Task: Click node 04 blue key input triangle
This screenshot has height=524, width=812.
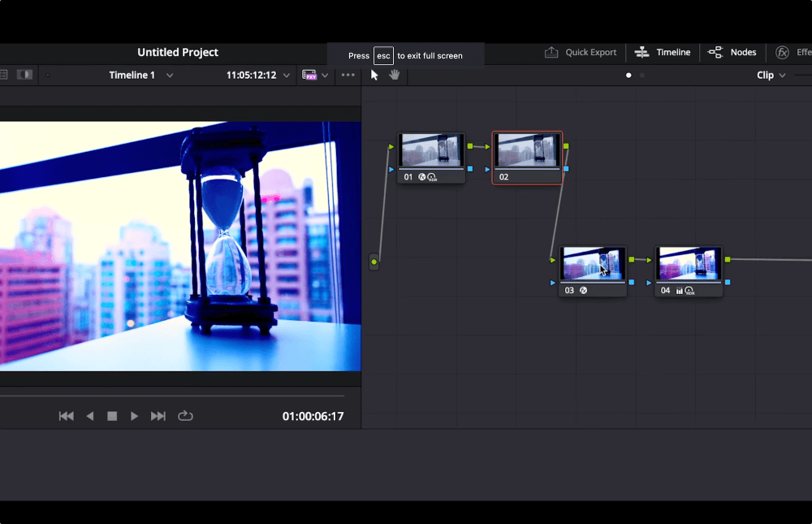Action: pyautogui.click(x=649, y=283)
